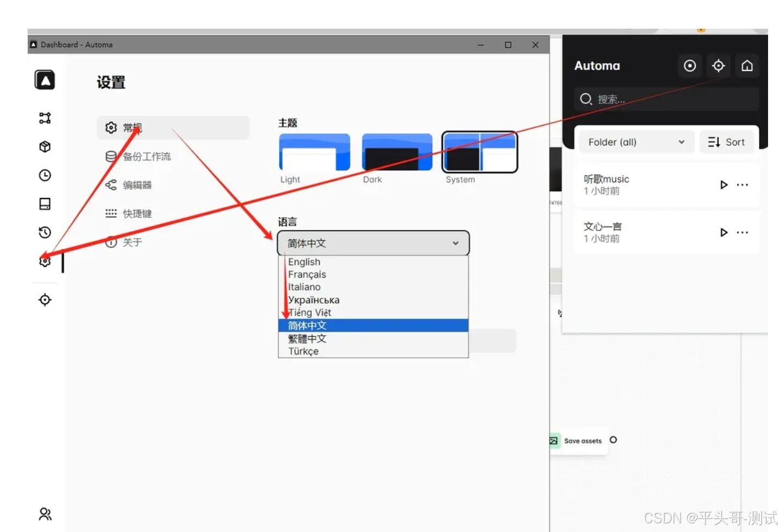Click output connector of Save assets block

(613, 440)
